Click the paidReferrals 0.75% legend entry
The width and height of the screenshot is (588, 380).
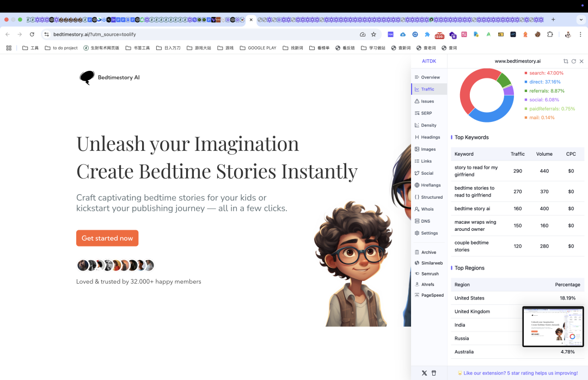point(549,109)
